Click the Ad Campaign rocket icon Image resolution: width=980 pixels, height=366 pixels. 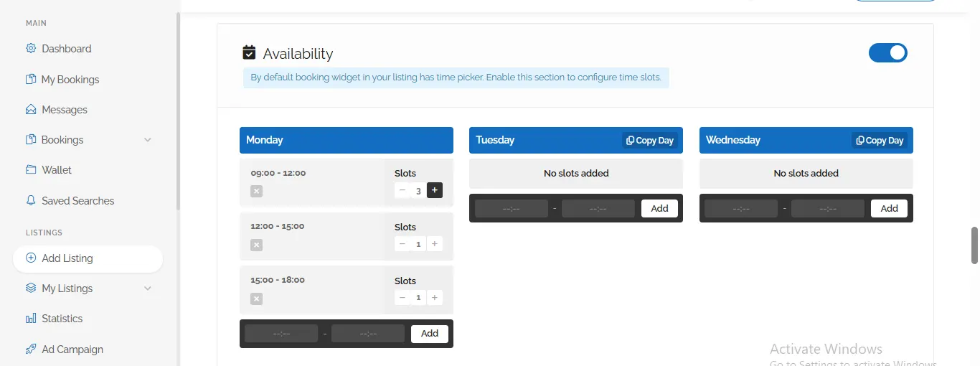(31, 349)
